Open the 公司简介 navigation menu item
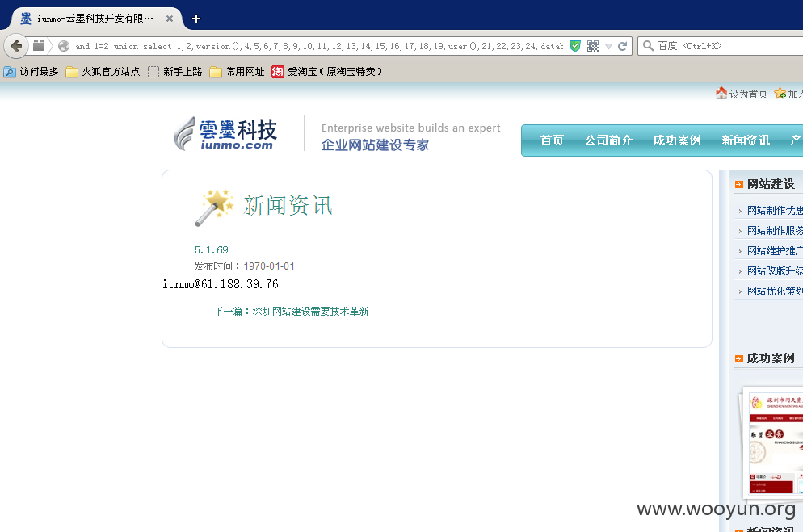 click(x=608, y=140)
